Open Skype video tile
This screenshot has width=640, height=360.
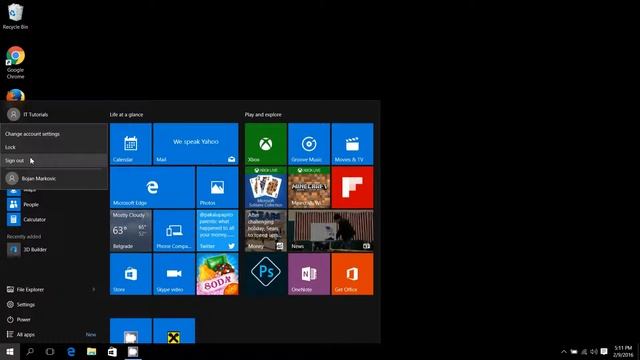click(174, 274)
